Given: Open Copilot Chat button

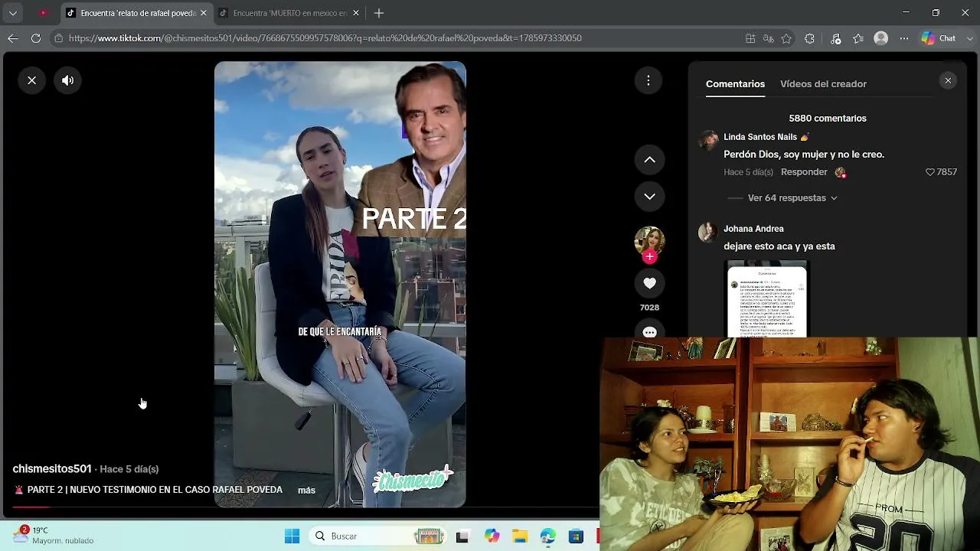Looking at the screenshot, I should coord(939,38).
